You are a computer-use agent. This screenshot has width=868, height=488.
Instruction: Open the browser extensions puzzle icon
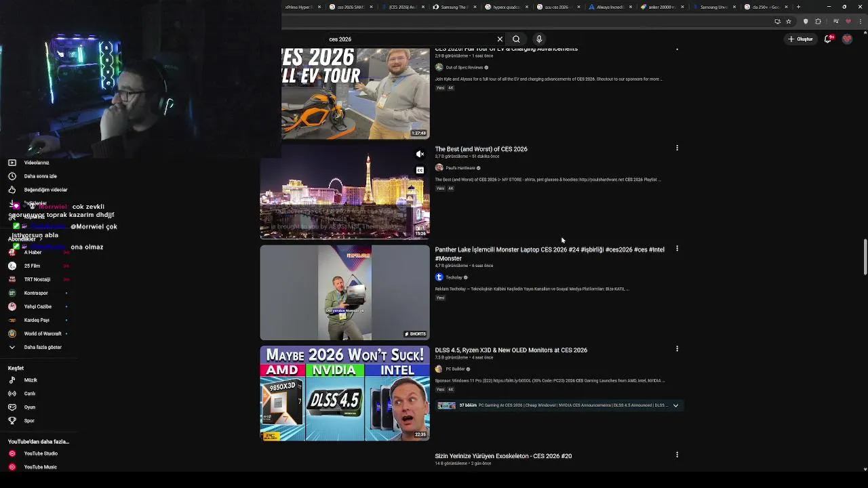click(818, 21)
